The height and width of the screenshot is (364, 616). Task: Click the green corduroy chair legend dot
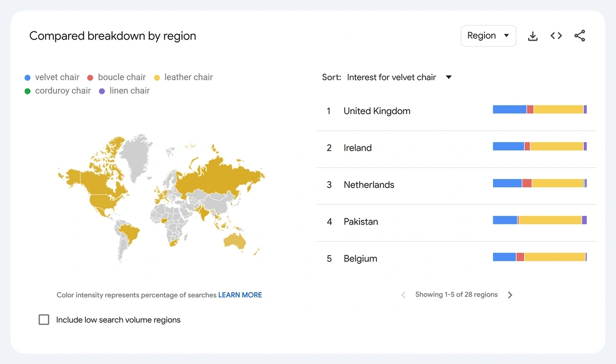[28, 91]
